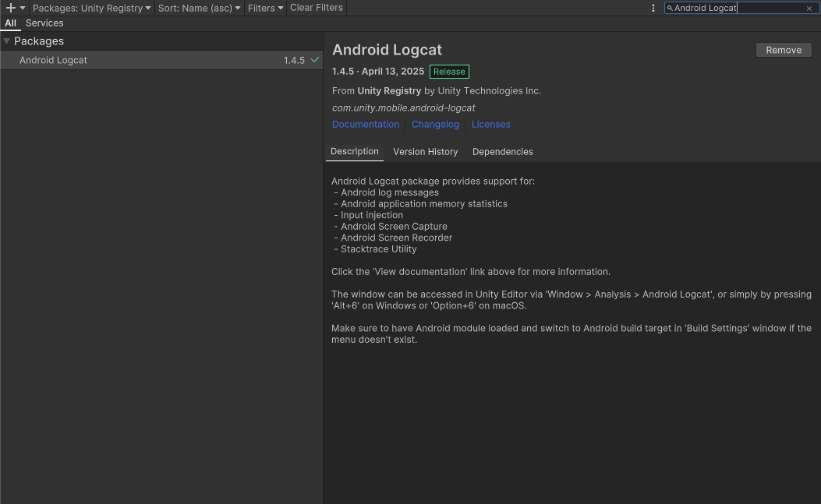Click 'Input injection' description line

pyautogui.click(x=369, y=215)
